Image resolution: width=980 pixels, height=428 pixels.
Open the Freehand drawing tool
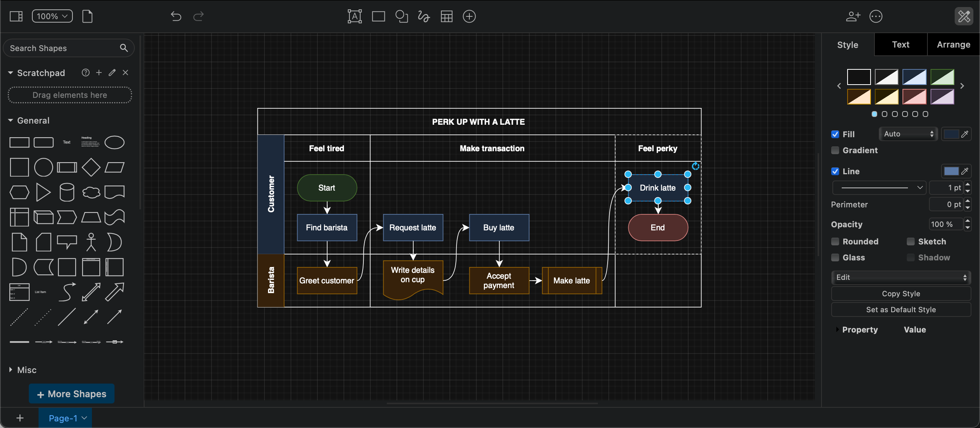[x=423, y=16]
